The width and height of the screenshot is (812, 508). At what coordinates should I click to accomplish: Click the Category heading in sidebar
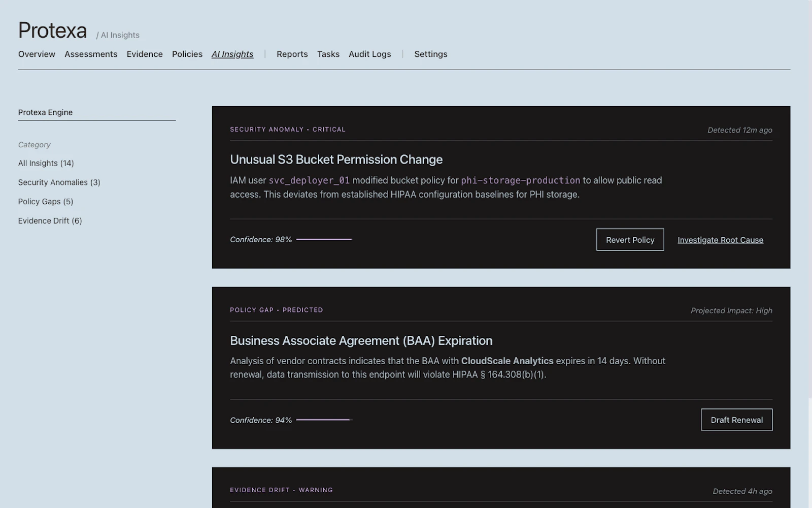click(35, 145)
